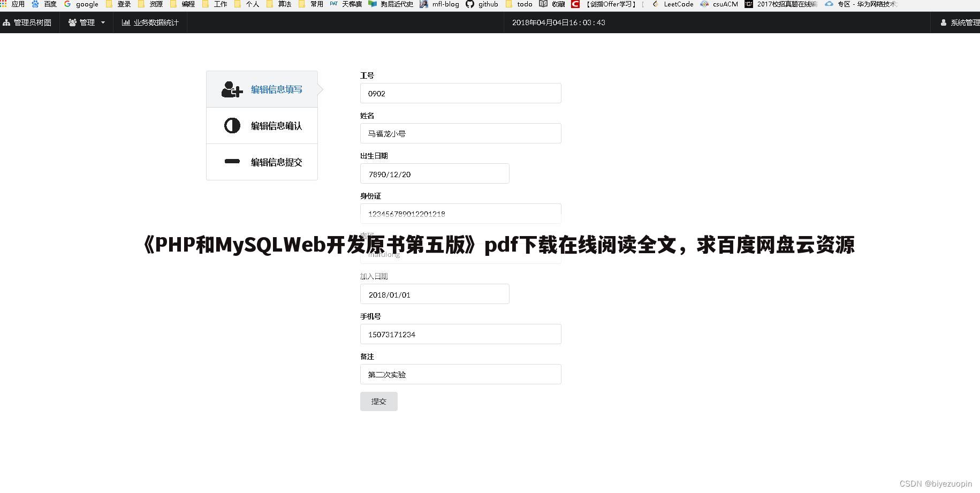980x493 pixels.
Task: Click the 工号 field containing 0902
Action: [460, 93]
